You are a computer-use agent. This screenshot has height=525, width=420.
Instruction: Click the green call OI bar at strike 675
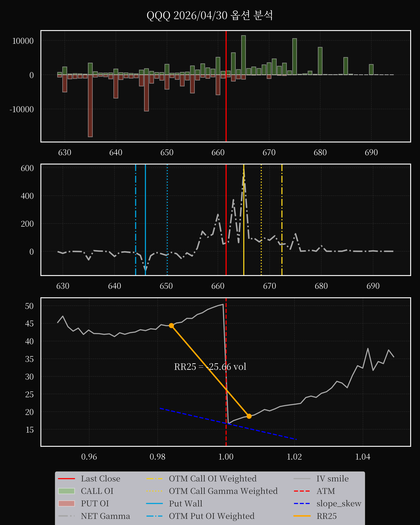coord(295,57)
